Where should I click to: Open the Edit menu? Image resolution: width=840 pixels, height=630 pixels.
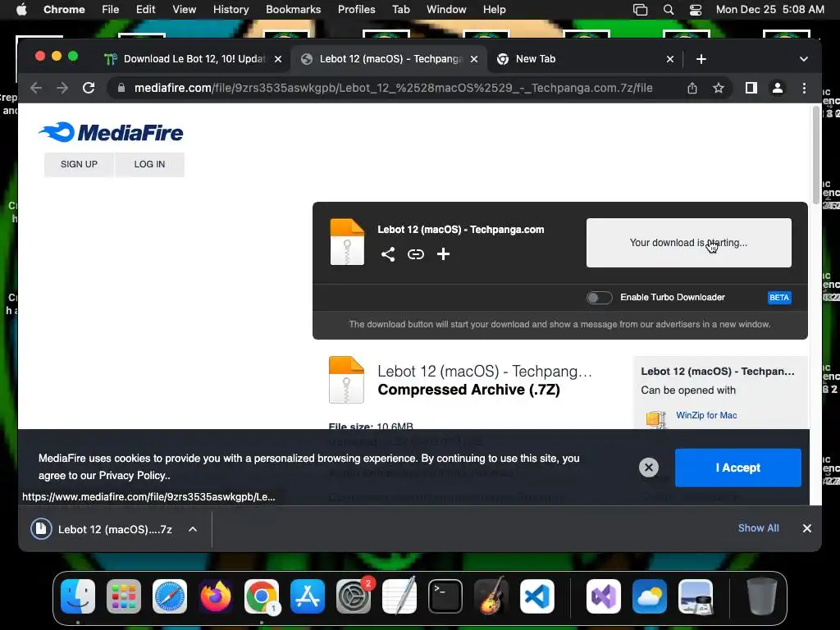click(x=145, y=10)
